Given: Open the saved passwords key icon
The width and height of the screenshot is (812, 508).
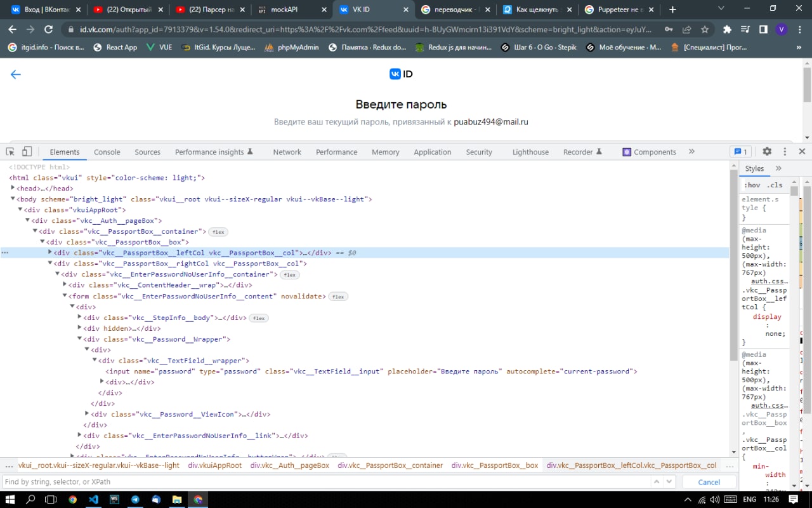Looking at the screenshot, I should coord(669,29).
